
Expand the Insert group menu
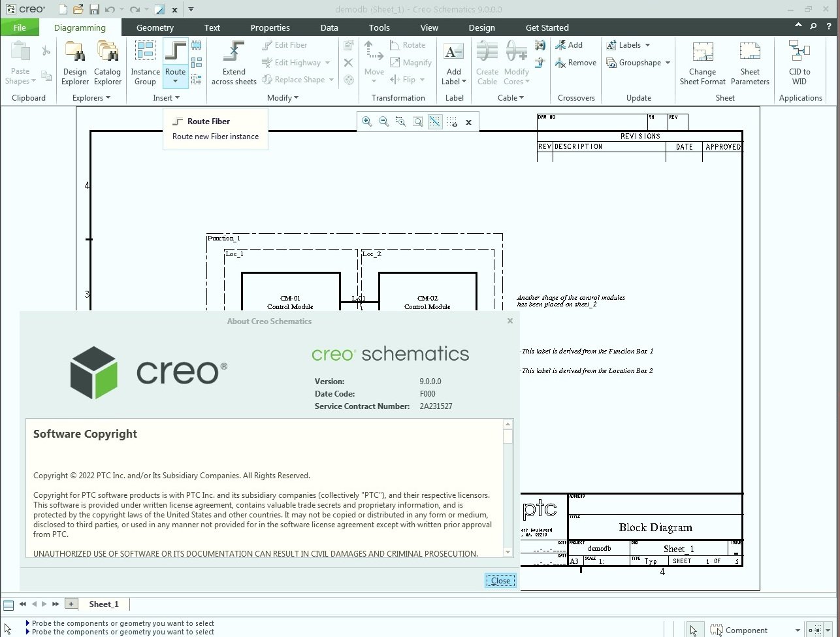(167, 98)
